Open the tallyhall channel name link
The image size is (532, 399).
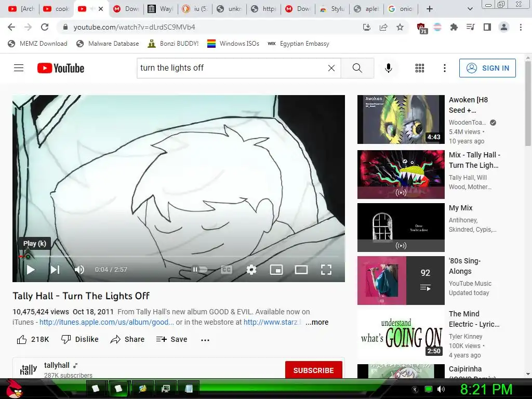57,365
